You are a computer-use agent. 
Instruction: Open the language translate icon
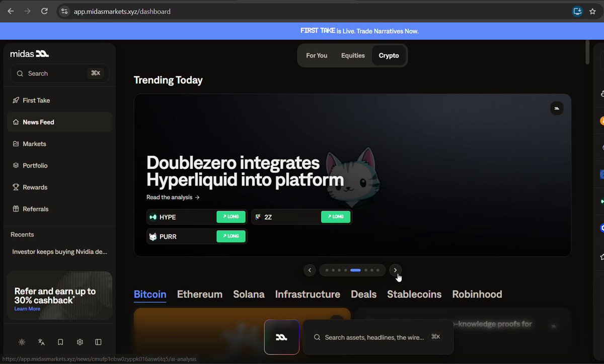[x=41, y=342]
